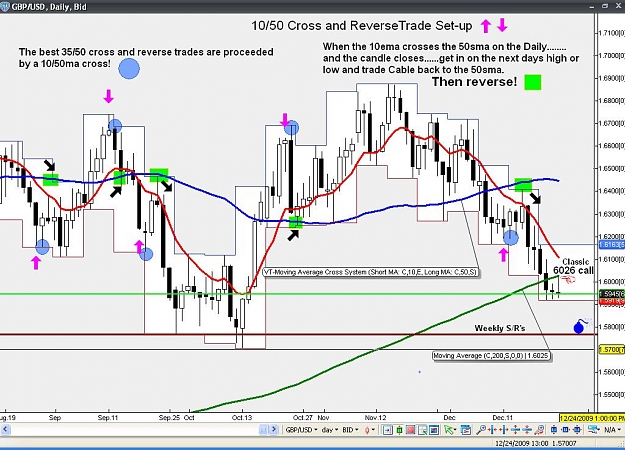625x450 pixels.
Task: Open the candlestick chart style dropdown
Action: (x=370, y=430)
